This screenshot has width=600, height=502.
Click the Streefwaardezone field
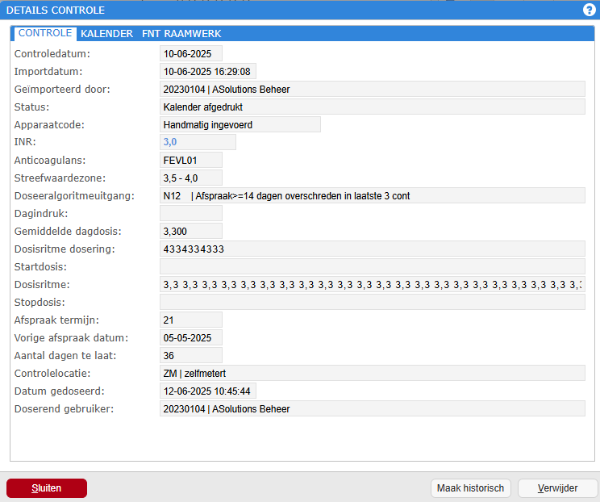pyautogui.click(x=191, y=178)
